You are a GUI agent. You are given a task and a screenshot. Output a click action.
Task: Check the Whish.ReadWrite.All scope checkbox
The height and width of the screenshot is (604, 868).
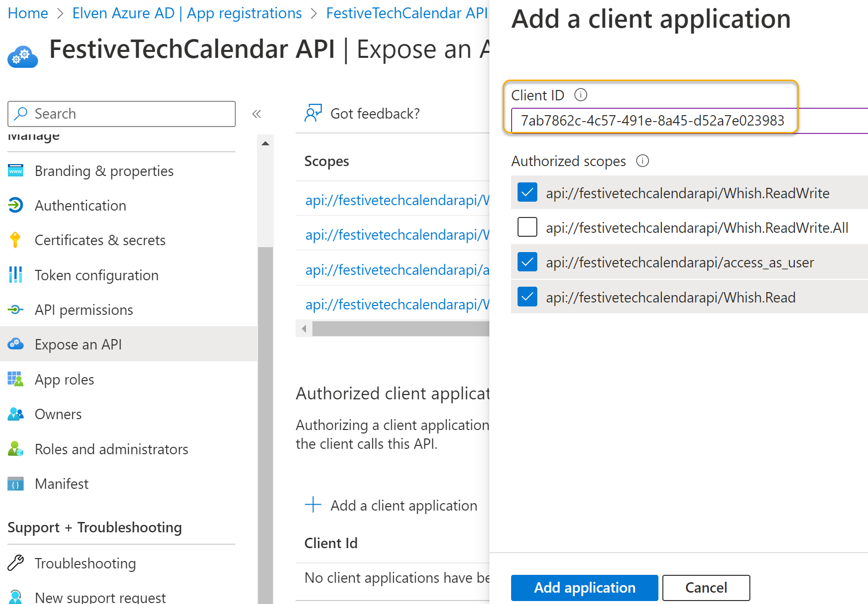pyautogui.click(x=527, y=227)
